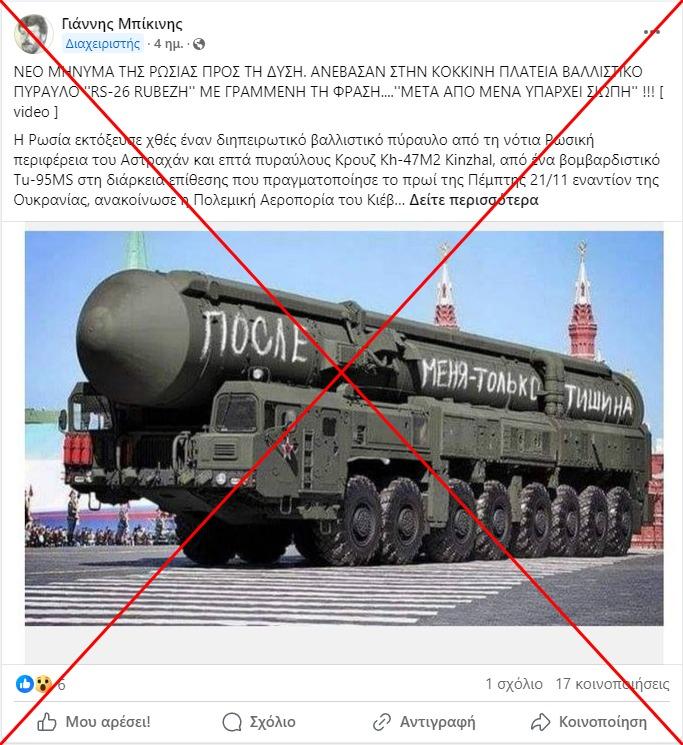Click the thumbs-up icon beside Μου αρέσει
Screen dimensions: 683x745
[47, 722]
